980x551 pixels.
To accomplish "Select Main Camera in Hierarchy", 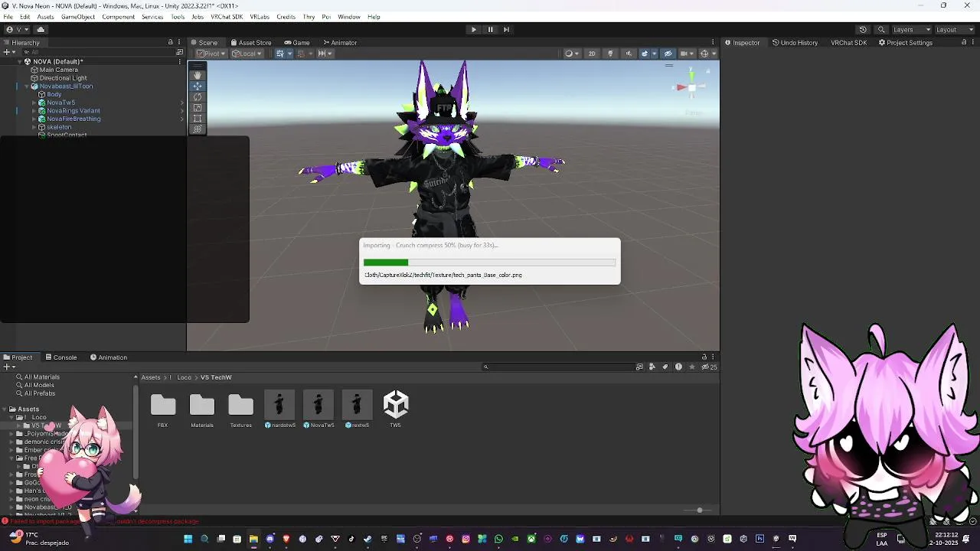I will point(59,70).
